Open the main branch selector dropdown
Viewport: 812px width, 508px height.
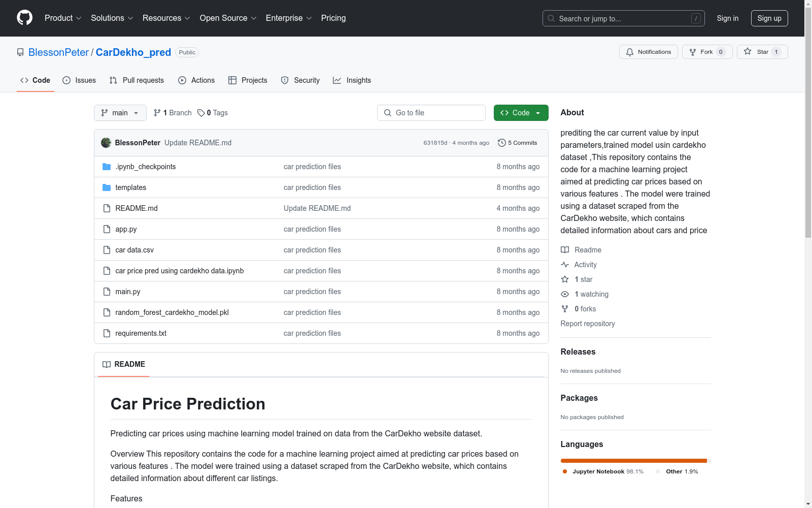120,113
